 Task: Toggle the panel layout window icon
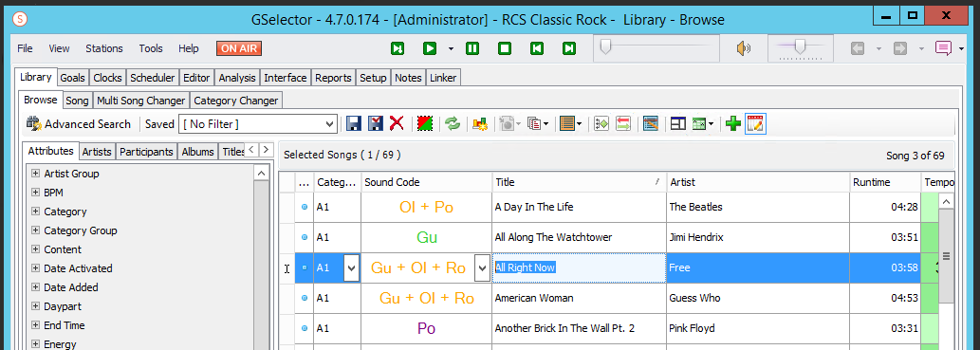tap(678, 123)
